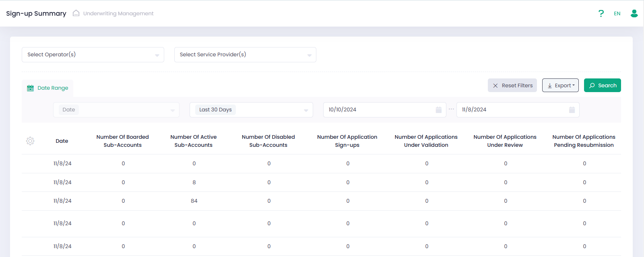
Task: Open the user profile icon
Action: point(634,14)
